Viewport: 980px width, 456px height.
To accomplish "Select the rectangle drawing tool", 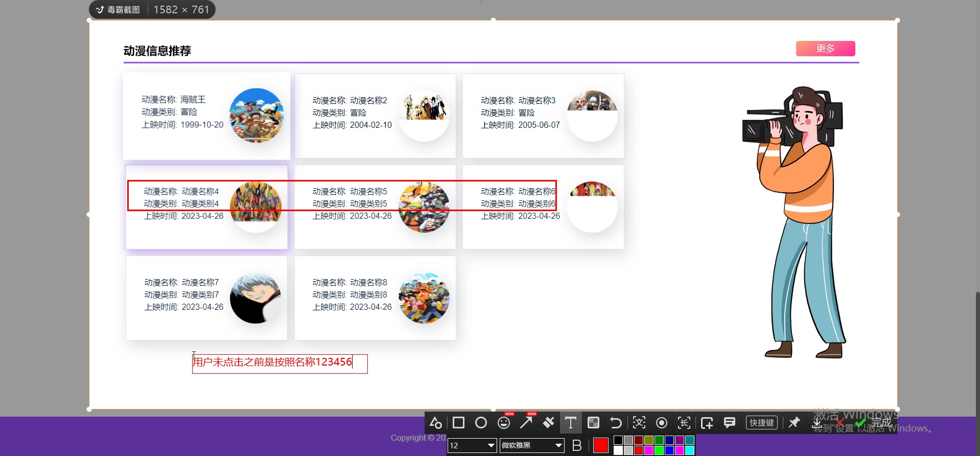I will [458, 423].
